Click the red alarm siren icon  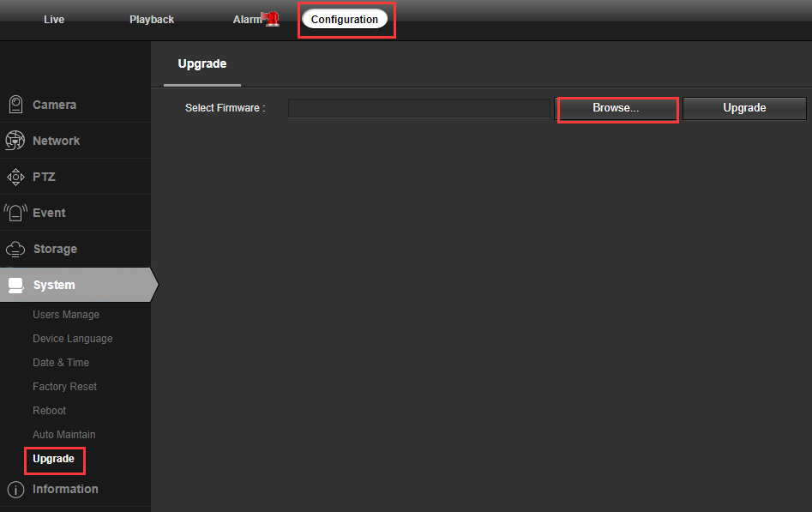pos(271,19)
